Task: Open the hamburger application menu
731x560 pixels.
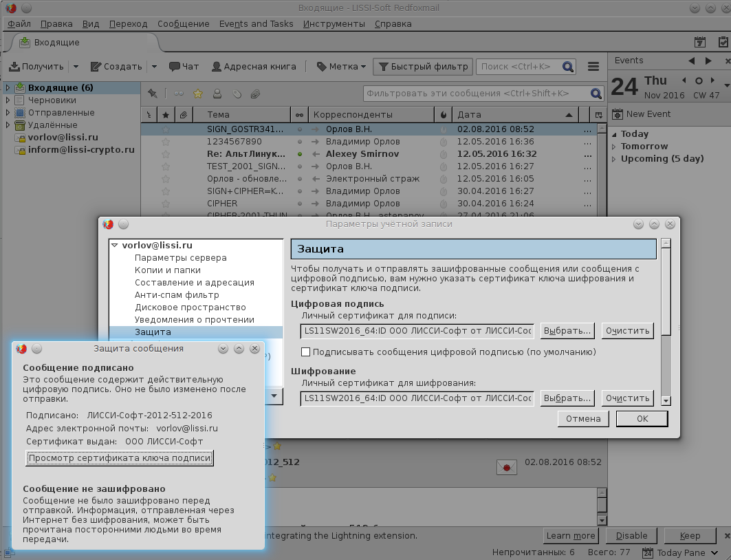Action: point(593,67)
